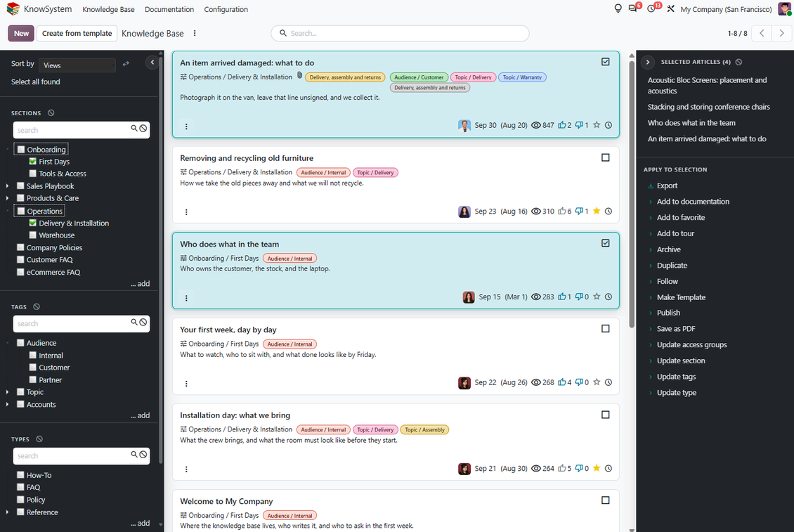Open the Knowledge Base menu
This screenshot has height=532, width=794.
(108, 9)
